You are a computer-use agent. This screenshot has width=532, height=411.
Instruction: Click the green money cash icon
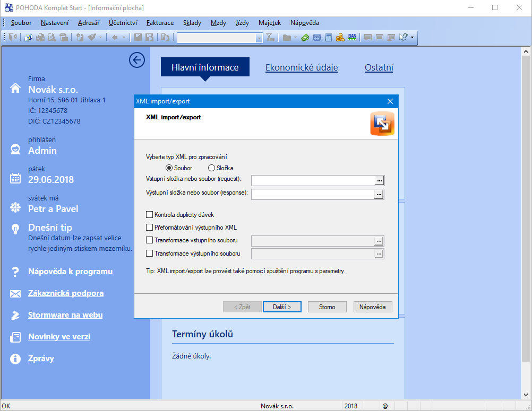pyautogui.click(x=305, y=37)
